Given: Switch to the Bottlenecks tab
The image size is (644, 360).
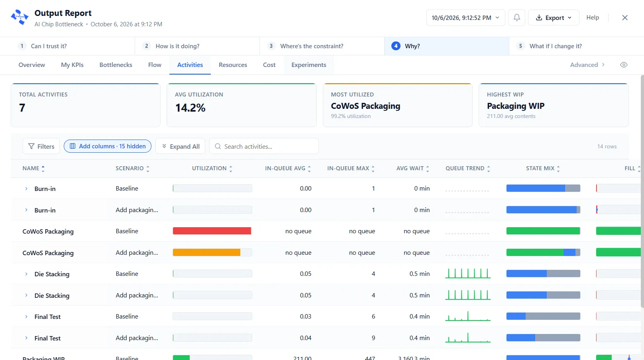Looking at the screenshot, I should [x=116, y=65].
